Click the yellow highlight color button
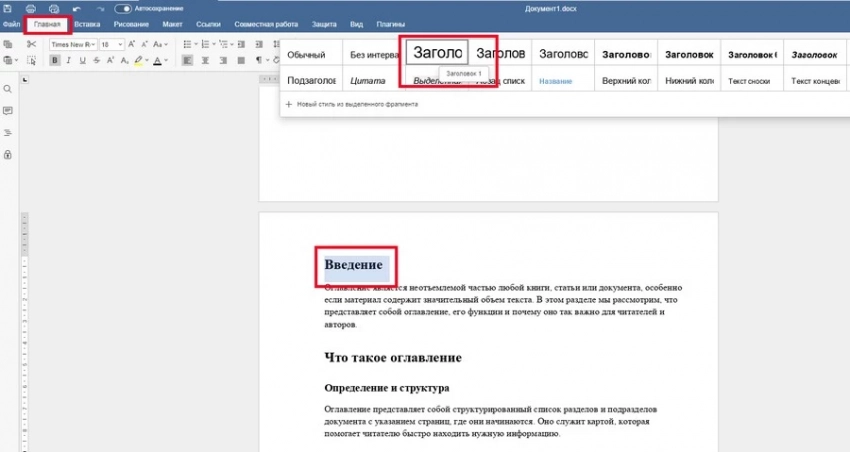Screen dimensions: 850x452 (x=139, y=61)
